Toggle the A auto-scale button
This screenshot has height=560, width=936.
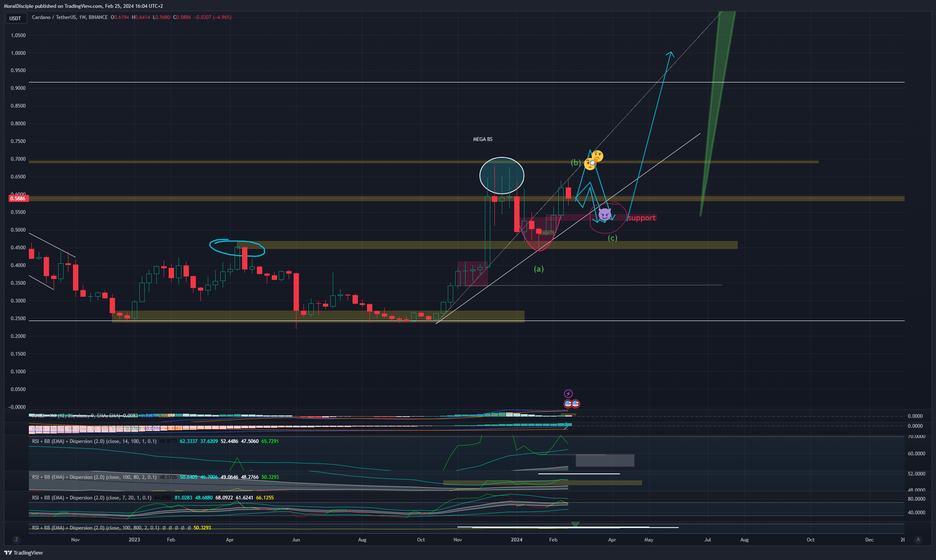(x=918, y=539)
